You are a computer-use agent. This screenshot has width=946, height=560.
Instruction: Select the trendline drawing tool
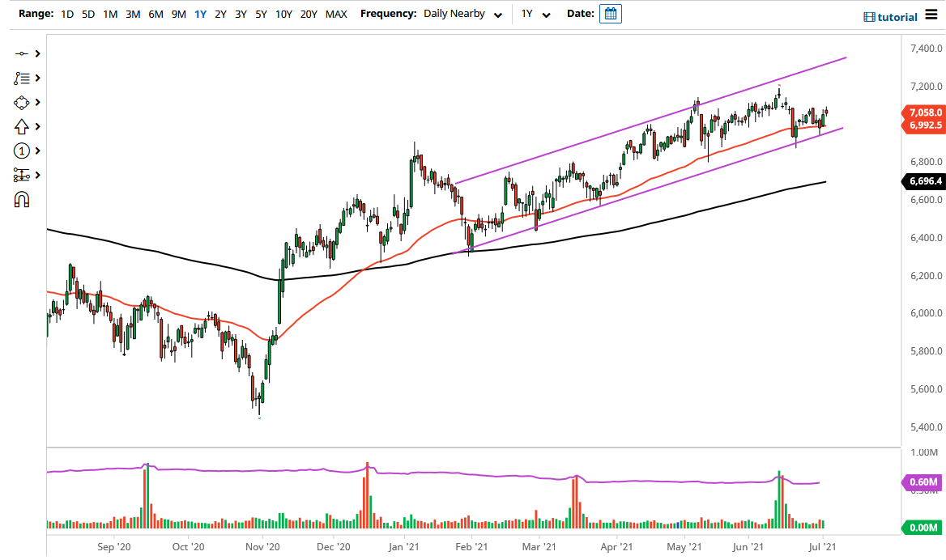(22, 53)
